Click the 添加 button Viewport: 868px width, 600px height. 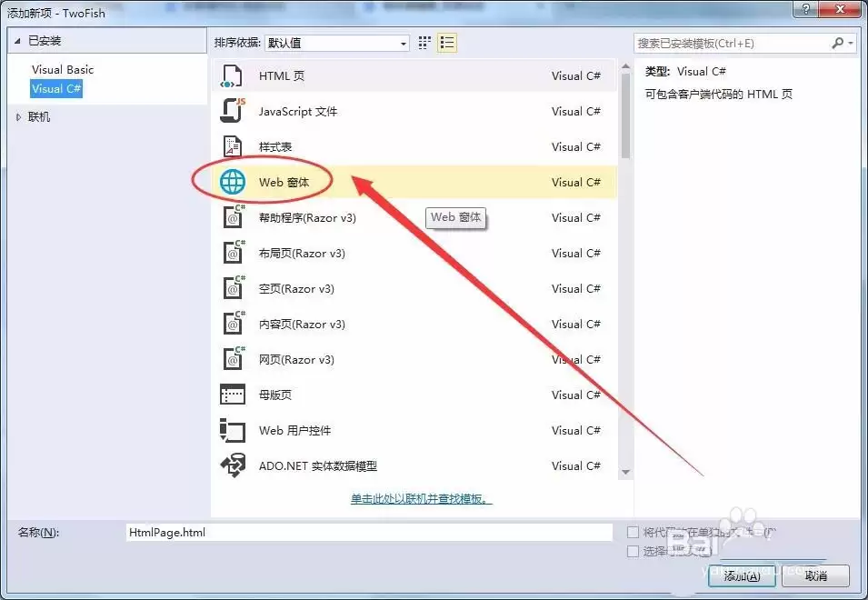pos(741,576)
